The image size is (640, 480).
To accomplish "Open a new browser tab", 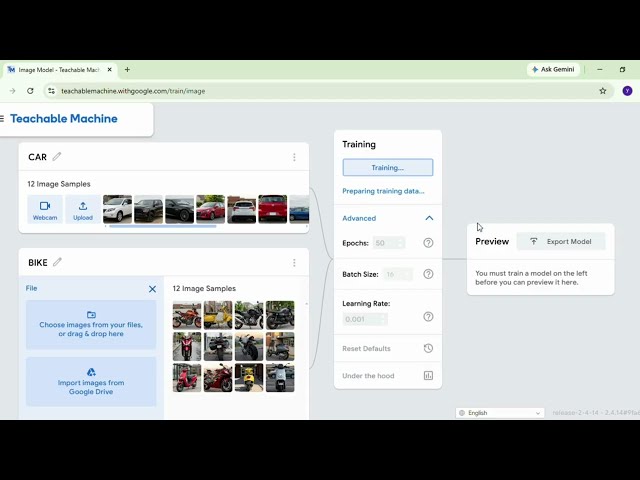I will coord(127,70).
